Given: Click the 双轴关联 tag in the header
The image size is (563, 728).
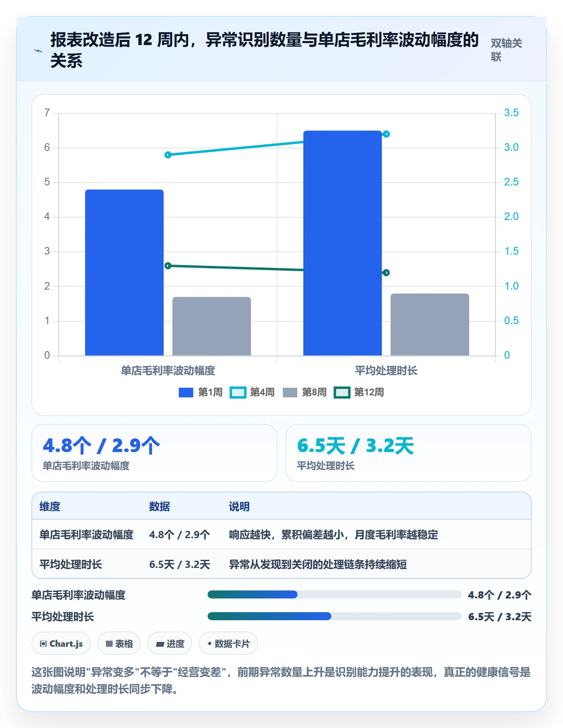Looking at the screenshot, I should (506, 50).
